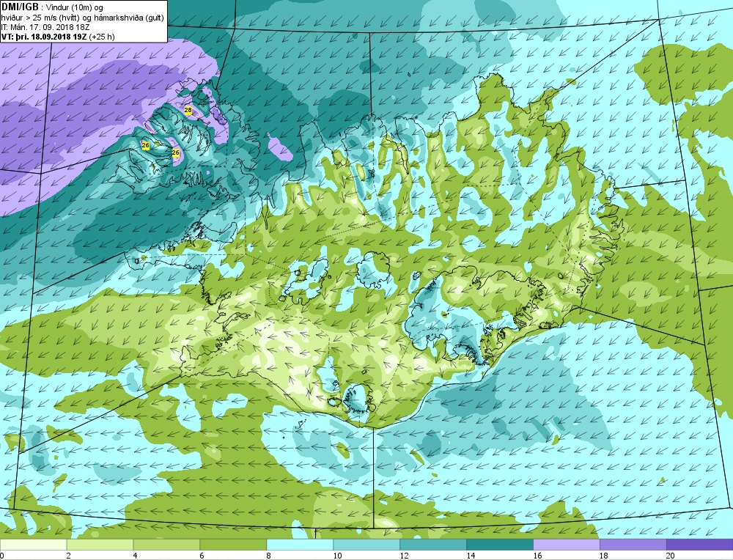Screen dimensions: 733x560
Task: Click the 16–18 m/s light purple swatch
Action: click(x=567, y=545)
